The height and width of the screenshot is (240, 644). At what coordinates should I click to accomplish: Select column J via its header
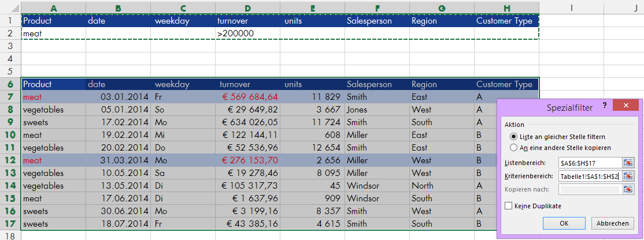pos(634,7)
